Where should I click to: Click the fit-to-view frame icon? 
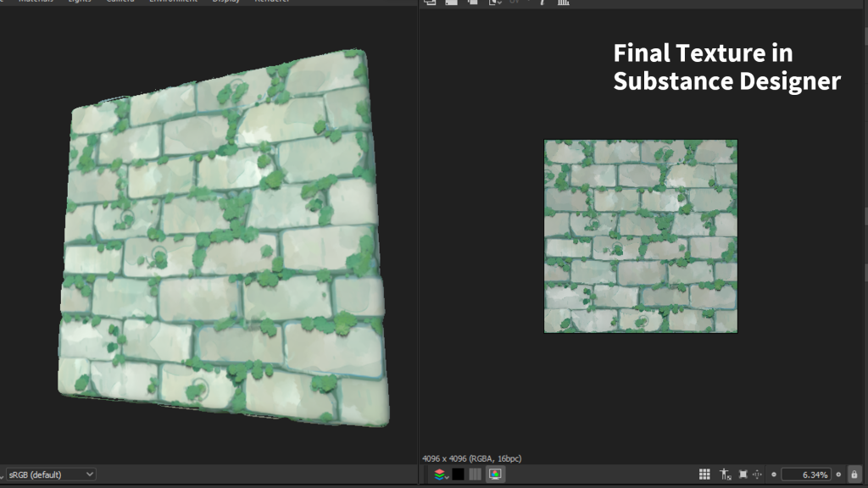click(743, 474)
